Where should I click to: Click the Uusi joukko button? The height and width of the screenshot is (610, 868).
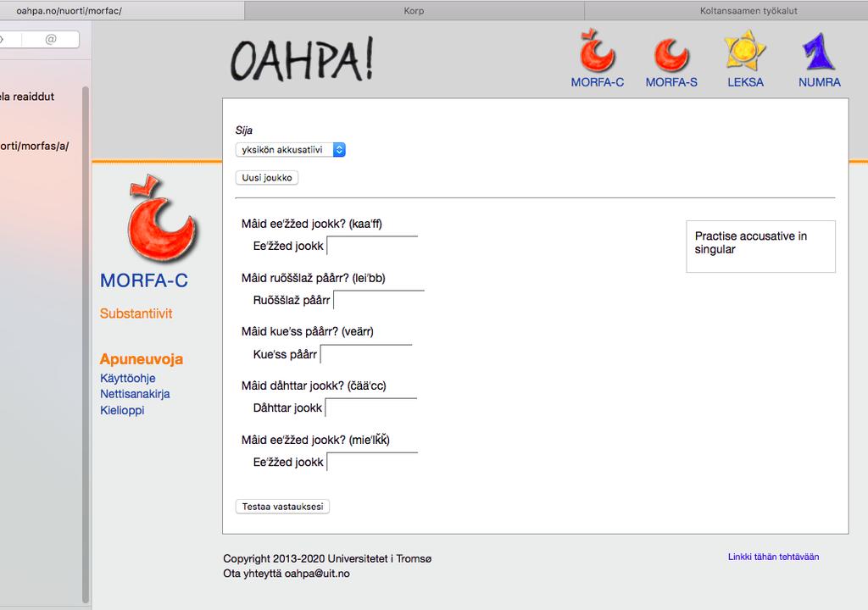pos(267,178)
